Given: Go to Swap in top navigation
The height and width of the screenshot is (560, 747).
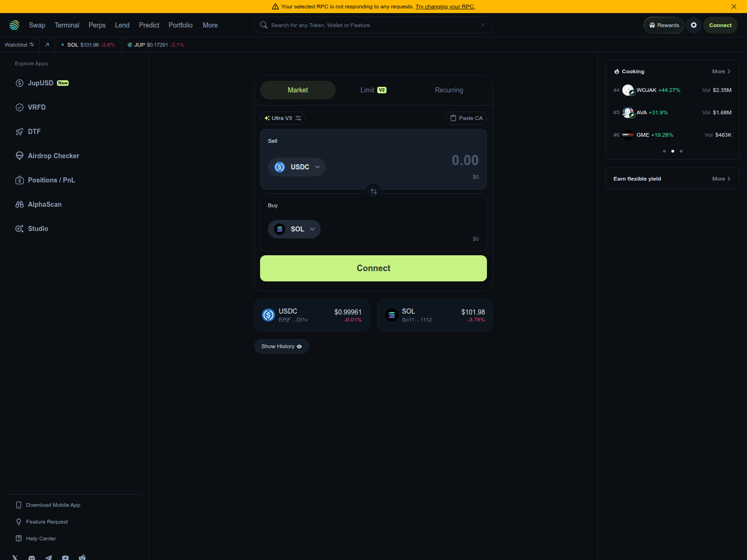Looking at the screenshot, I should pyautogui.click(x=37, y=25).
